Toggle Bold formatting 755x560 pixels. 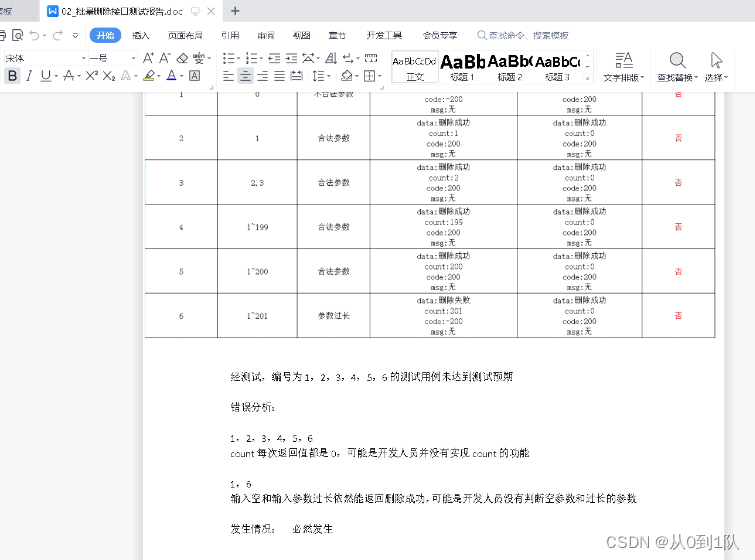[x=13, y=76]
